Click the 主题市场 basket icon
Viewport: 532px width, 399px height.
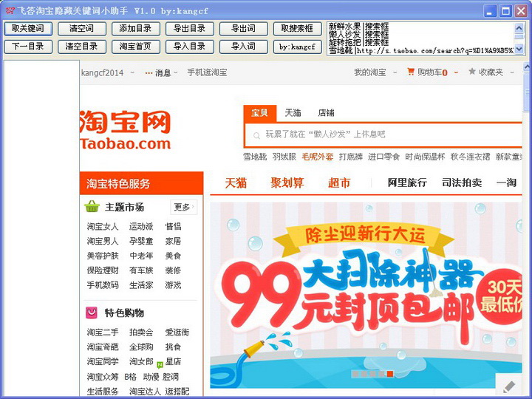[92, 206]
